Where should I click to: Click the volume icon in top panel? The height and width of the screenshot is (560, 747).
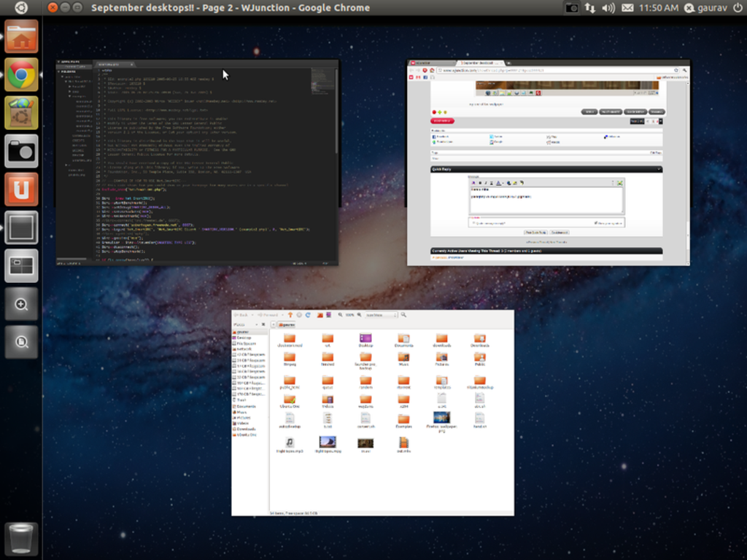[608, 7]
